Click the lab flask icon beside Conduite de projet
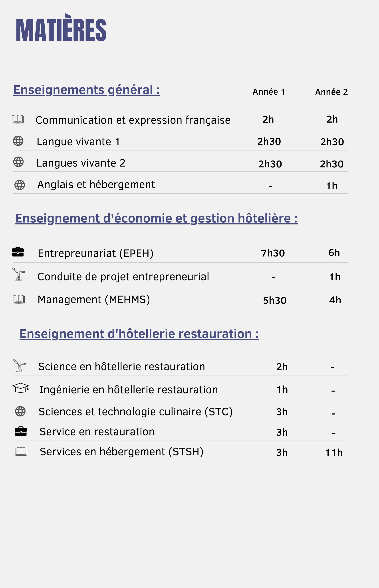Screen dimensions: 379x588 coord(19,274)
